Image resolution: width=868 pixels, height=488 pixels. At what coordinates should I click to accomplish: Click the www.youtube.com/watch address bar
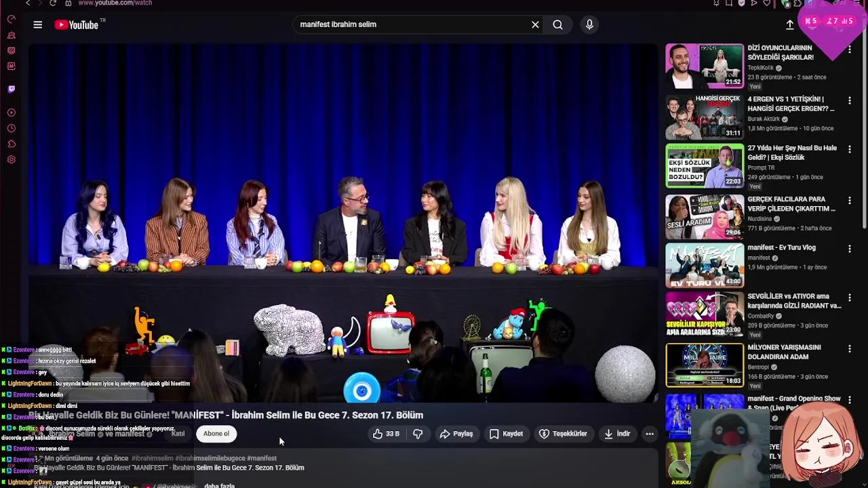pos(115,3)
